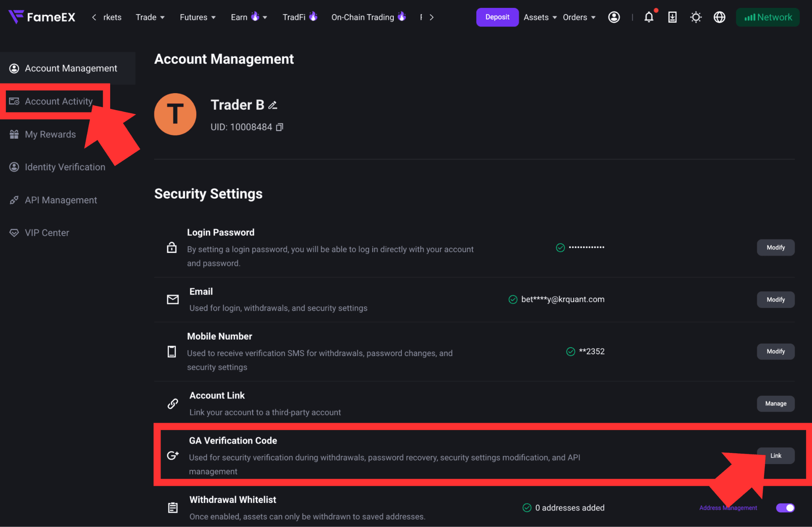The width and height of the screenshot is (812, 527).
Task: Open language selector globe icon
Action: tap(719, 17)
